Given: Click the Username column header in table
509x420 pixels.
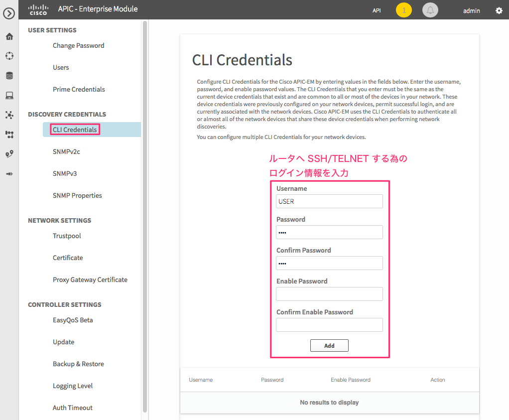Looking at the screenshot, I should click(x=201, y=380).
